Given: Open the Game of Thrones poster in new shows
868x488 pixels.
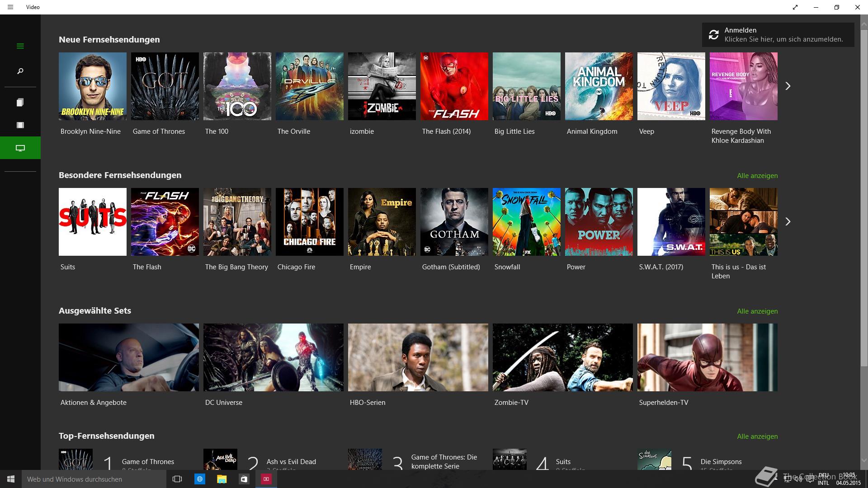Looking at the screenshot, I should 165,86.
